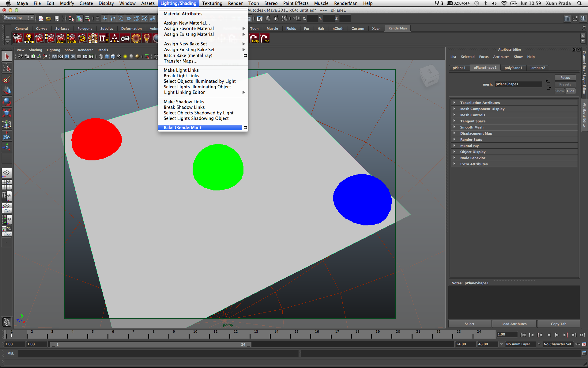Expand Render Stats section
Screen dimensions: 588x368
[514, 140]
